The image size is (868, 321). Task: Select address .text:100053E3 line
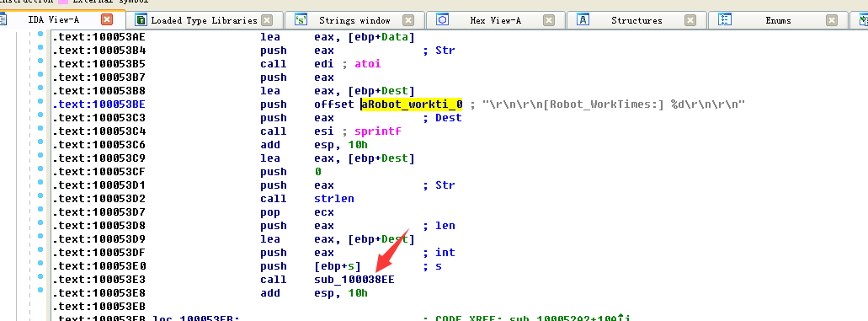99,280
